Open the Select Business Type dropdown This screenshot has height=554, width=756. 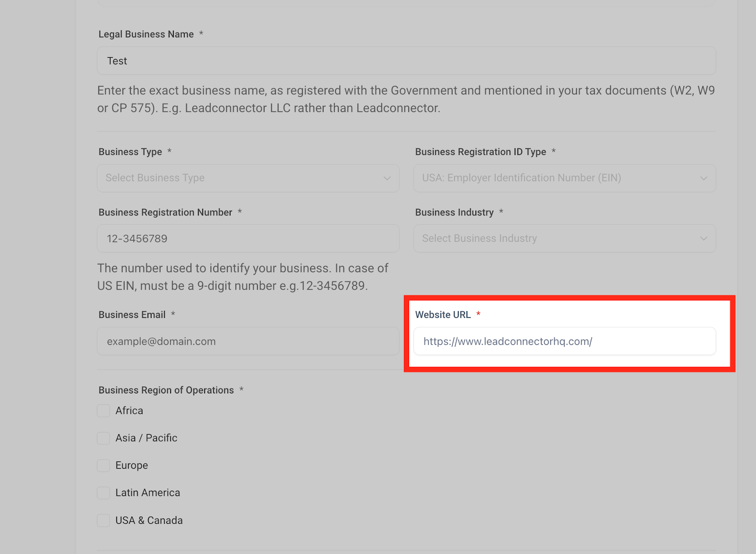[x=248, y=178]
